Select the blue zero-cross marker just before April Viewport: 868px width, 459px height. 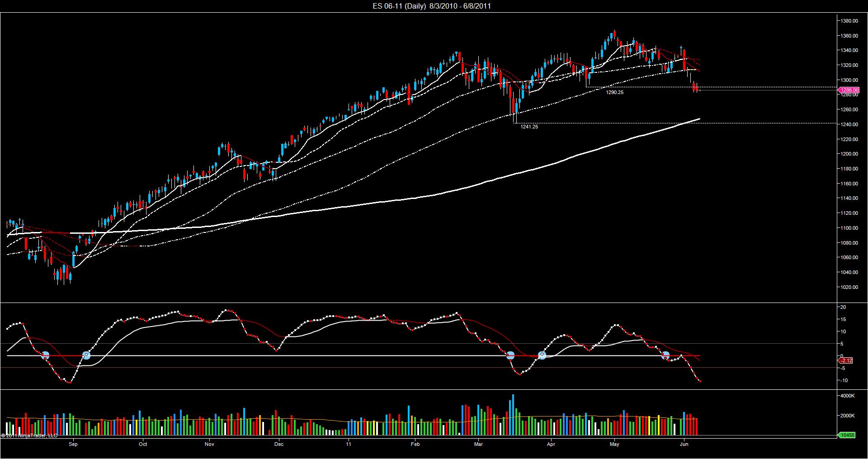pos(542,355)
